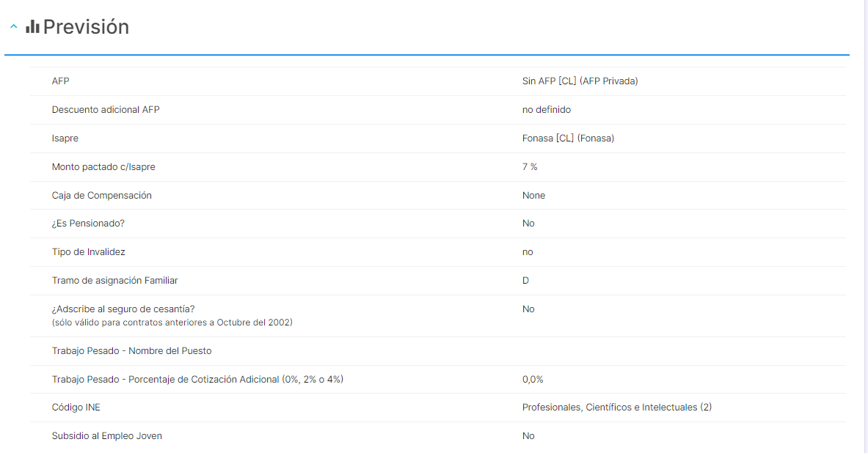Click the 'Trabajo Pesado - Nombre del Puesto' label
Screen dimensions: 868x453
pyautogui.click(x=131, y=351)
